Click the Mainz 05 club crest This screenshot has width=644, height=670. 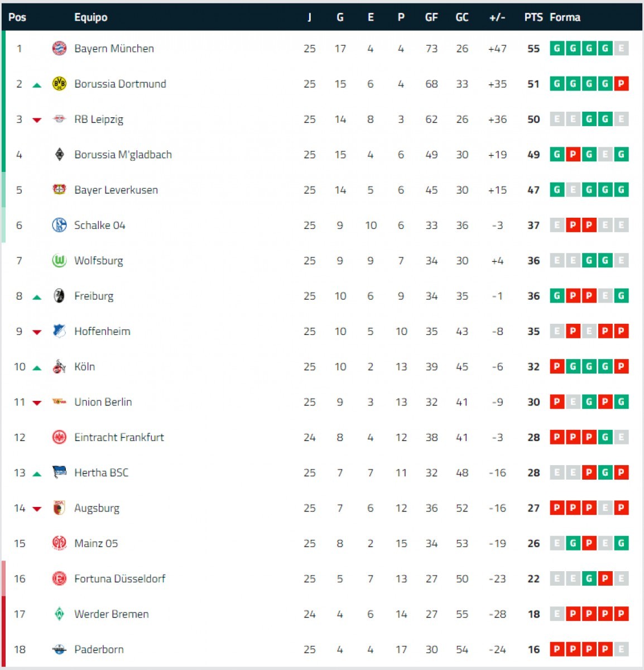[59, 543]
